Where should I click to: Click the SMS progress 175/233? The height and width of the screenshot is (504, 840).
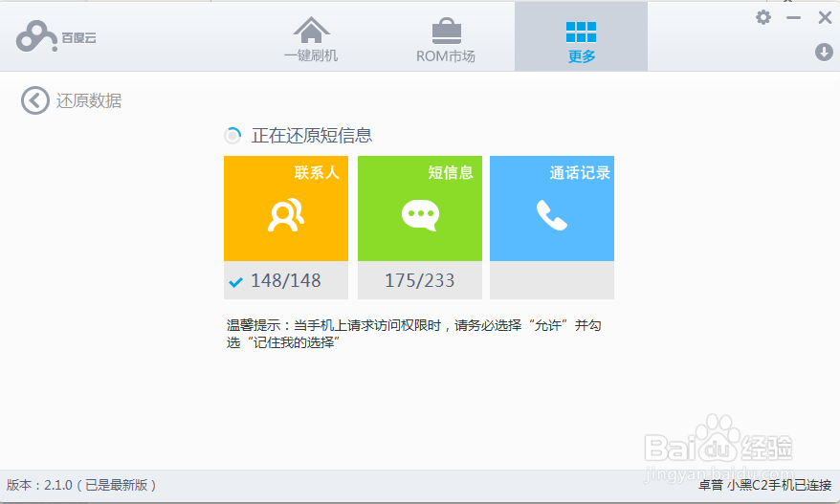click(419, 280)
